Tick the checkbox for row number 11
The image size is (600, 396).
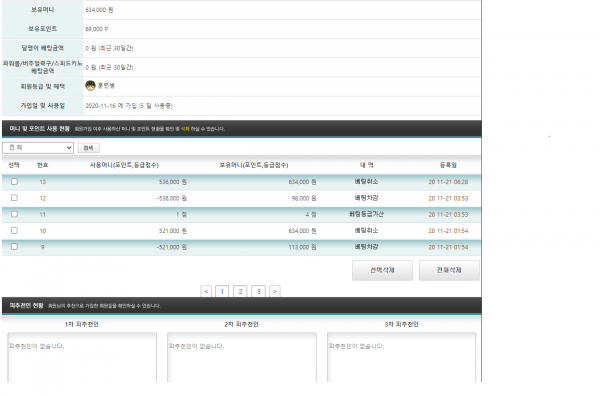click(x=14, y=214)
